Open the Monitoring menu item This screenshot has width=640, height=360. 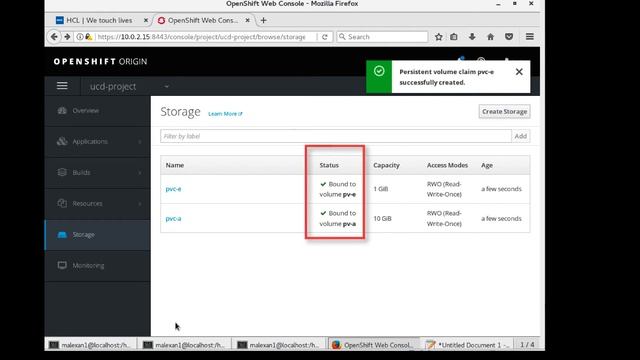[x=98, y=266]
